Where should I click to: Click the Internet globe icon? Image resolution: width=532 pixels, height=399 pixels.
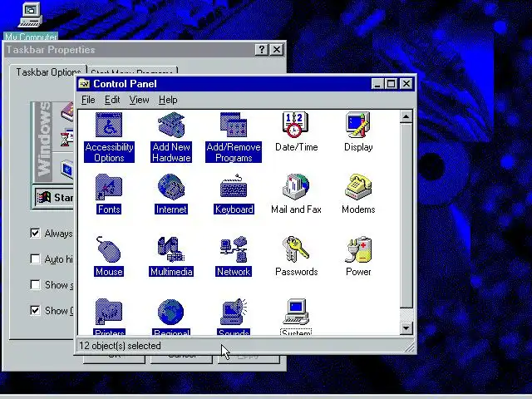pyautogui.click(x=171, y=187)
